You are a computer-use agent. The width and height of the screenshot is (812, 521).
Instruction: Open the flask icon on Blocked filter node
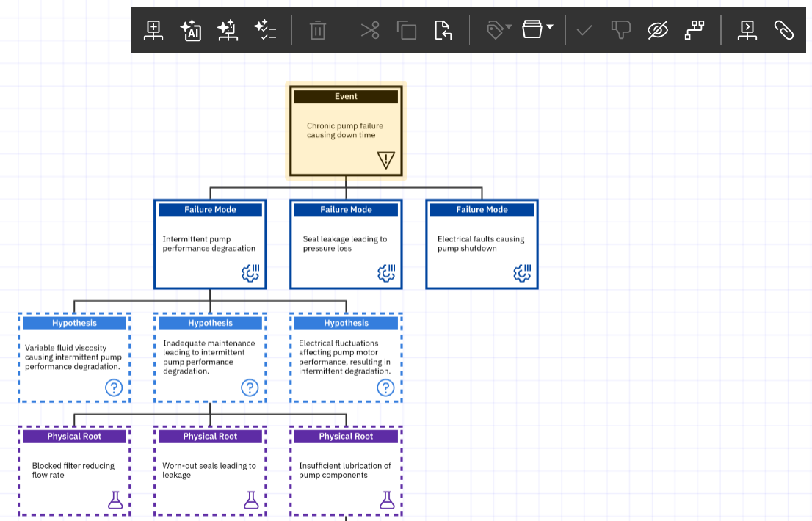point(114,500)
